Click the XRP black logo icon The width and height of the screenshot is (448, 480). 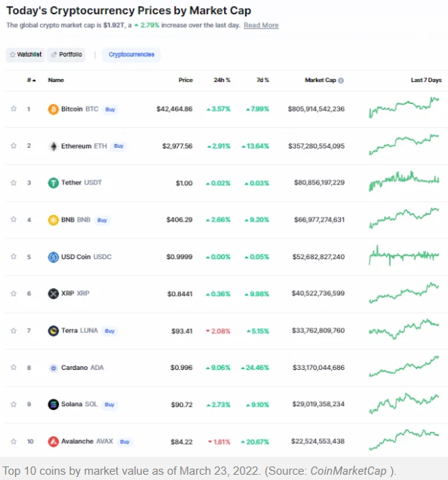click(54, 294)
